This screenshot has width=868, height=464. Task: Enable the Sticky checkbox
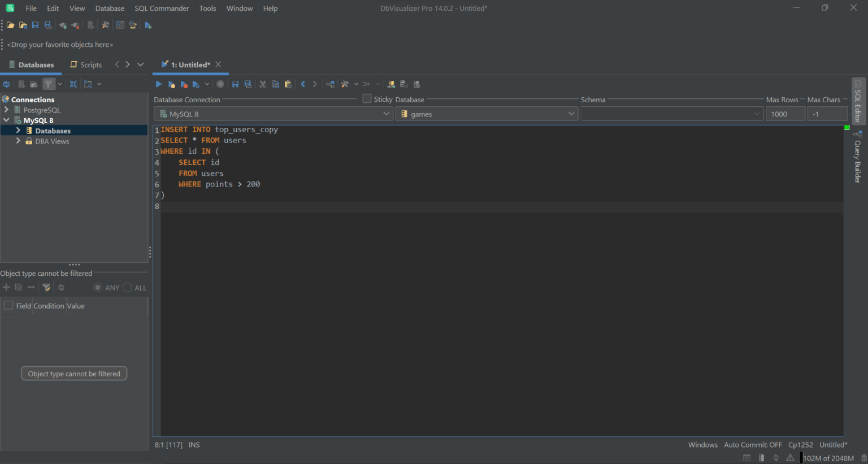[x=366, y=98]
